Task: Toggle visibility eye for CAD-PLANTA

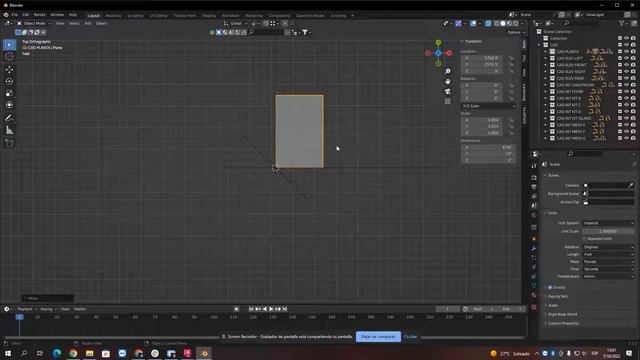Action: (x=627, y=51)
